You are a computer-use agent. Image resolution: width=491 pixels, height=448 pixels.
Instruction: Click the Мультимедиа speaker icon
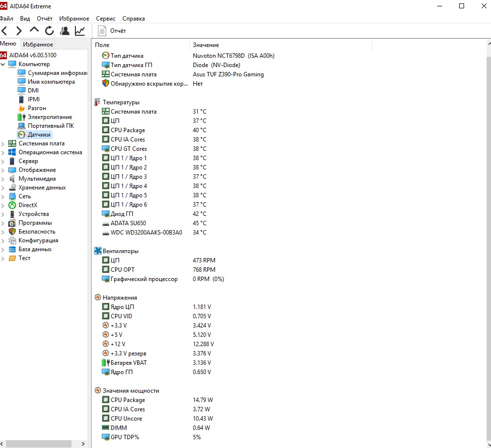point(12,179)
